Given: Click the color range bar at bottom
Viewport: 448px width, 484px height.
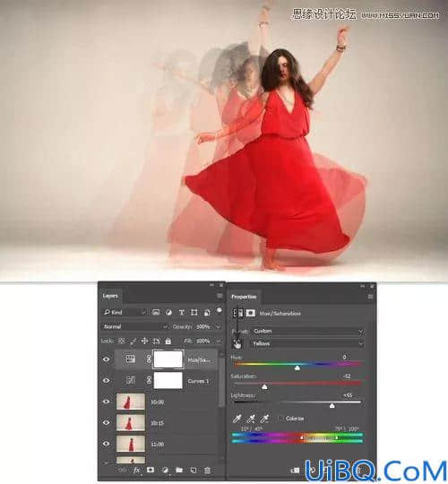Looking at the screenshot, I should click(297, 437).
